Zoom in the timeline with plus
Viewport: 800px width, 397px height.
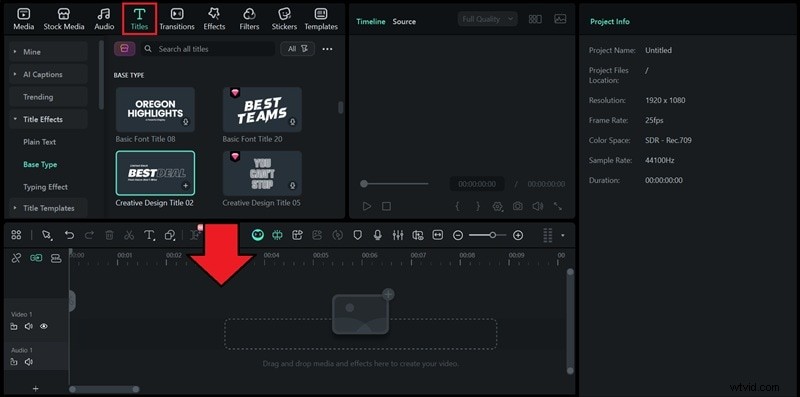(x=518, y=235)
